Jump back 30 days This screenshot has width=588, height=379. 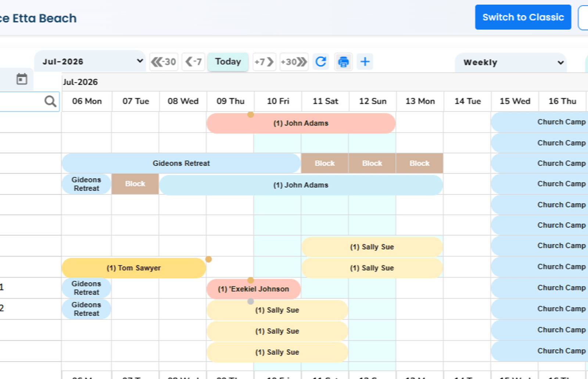click(x=164, y=62)
